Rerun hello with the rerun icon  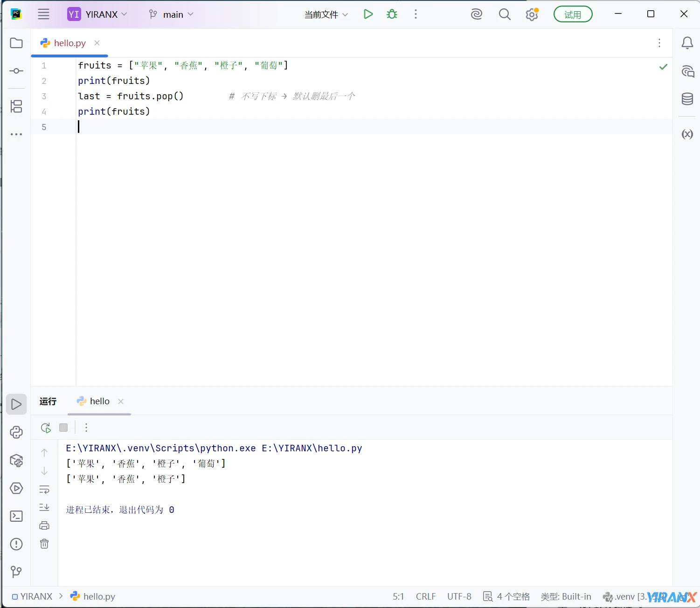coord(46,428)
